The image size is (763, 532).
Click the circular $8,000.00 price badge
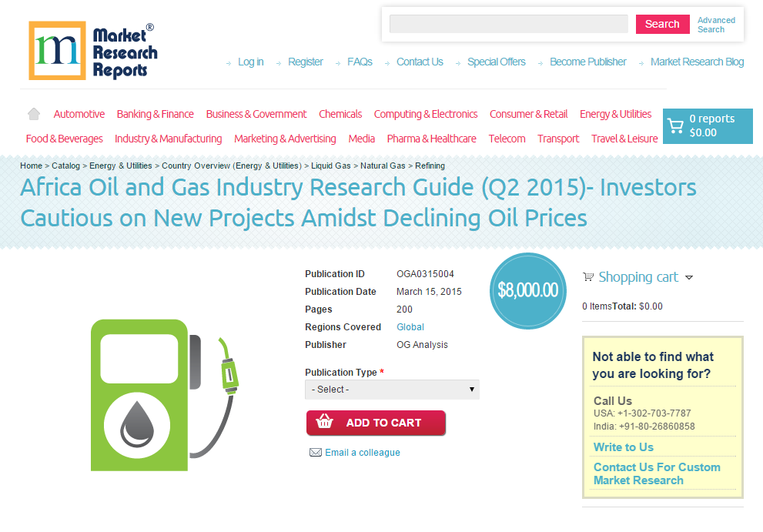tap(527, 291)
